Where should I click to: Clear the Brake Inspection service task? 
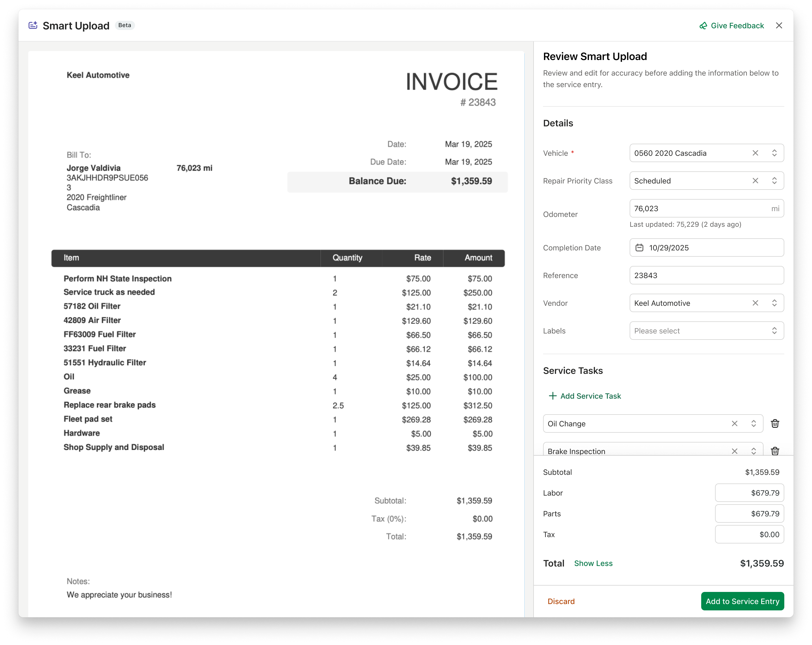(734, 451)
